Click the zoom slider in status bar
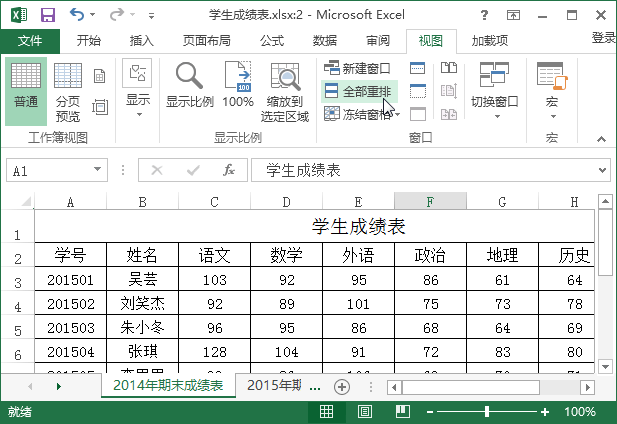This screenshot has height=424, width=617. (x=487, y=411)
